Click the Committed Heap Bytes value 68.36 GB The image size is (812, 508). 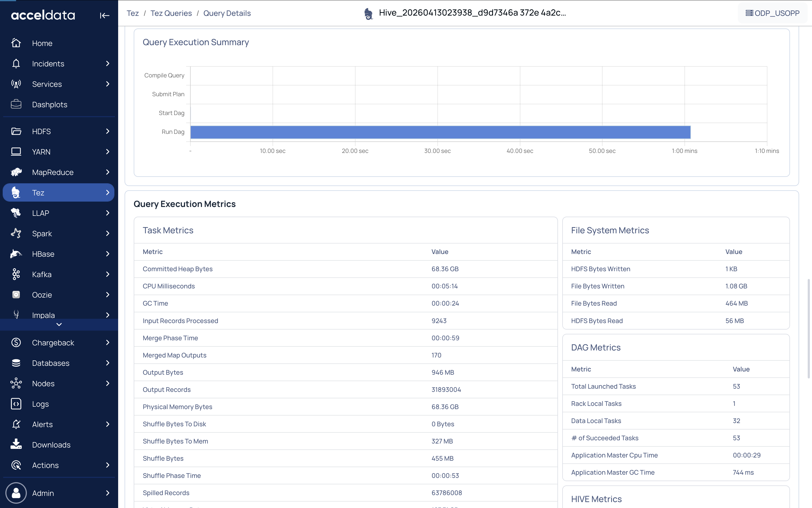click(445, 269)
